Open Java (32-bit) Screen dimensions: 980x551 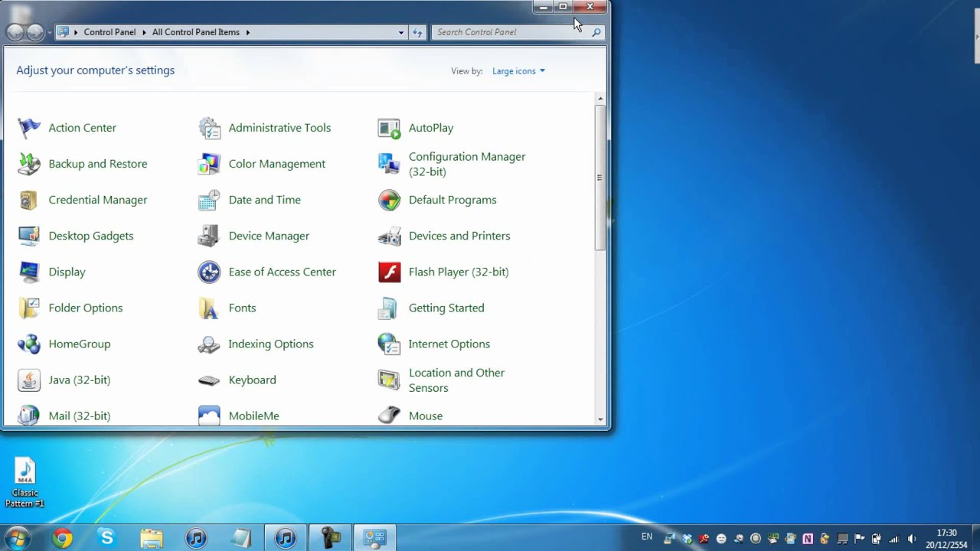tap(64, 380)
